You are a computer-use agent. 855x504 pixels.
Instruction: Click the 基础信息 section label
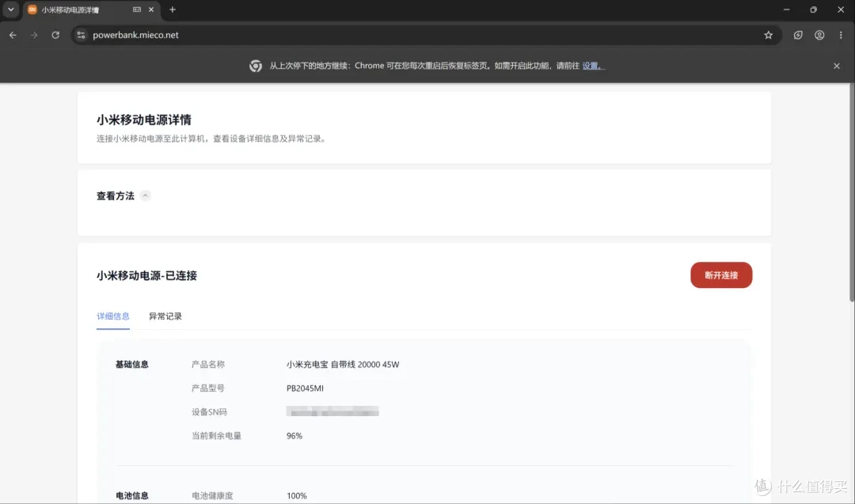tap(132, 365)
